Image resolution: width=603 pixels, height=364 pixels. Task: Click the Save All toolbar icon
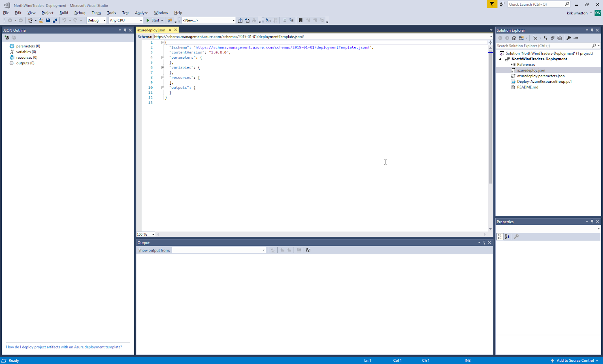pyautogui.click(x=55, y=20)
